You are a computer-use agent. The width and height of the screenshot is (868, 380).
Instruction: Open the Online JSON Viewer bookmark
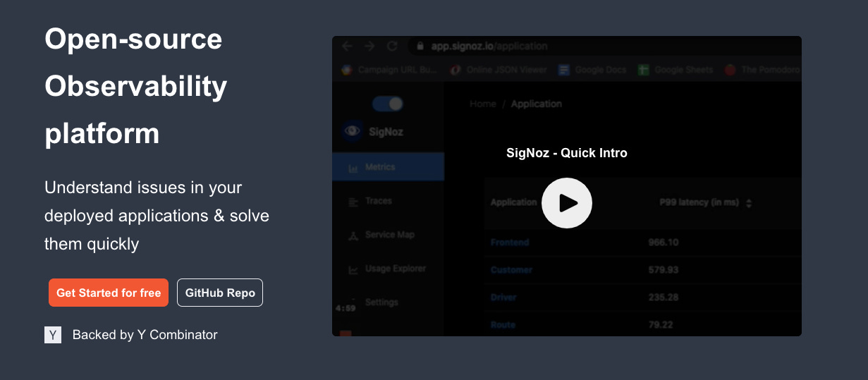click(x=498, y=70)
